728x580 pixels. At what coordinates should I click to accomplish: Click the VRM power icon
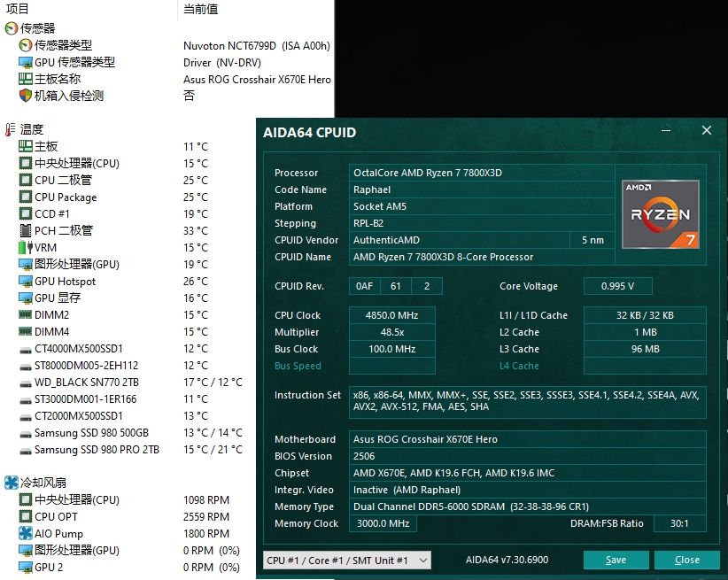tap(26, 248)
